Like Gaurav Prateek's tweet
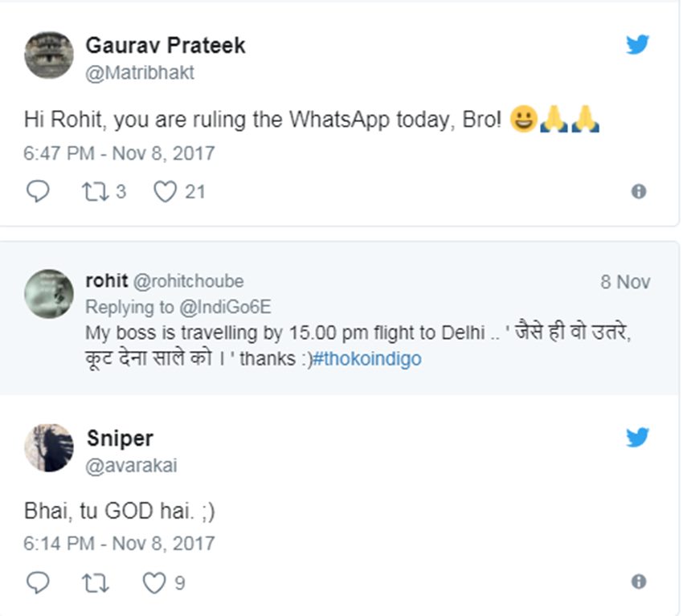 point(166,192)
